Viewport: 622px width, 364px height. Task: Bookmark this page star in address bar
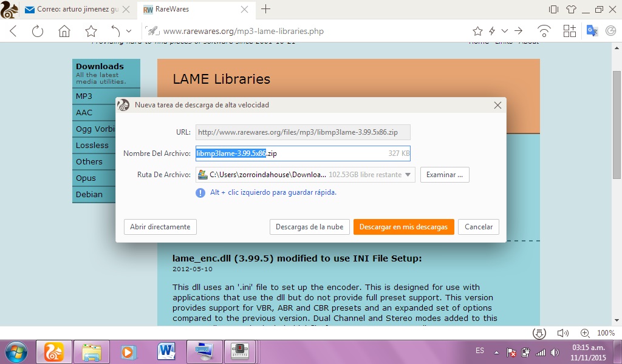pyautogui.click(x=477, y=31)
